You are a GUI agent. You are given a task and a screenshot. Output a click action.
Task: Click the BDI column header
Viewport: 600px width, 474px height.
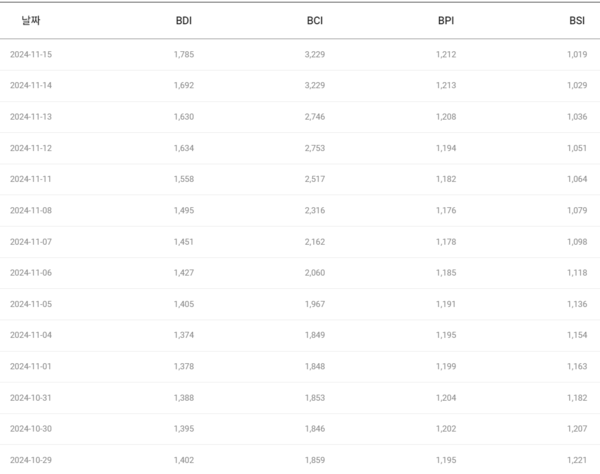(184, 20)
